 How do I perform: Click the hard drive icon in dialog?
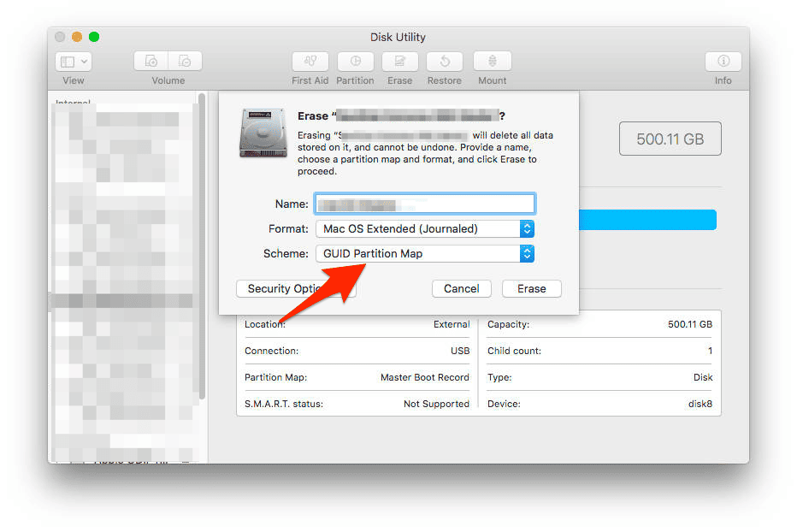point(263,133)
